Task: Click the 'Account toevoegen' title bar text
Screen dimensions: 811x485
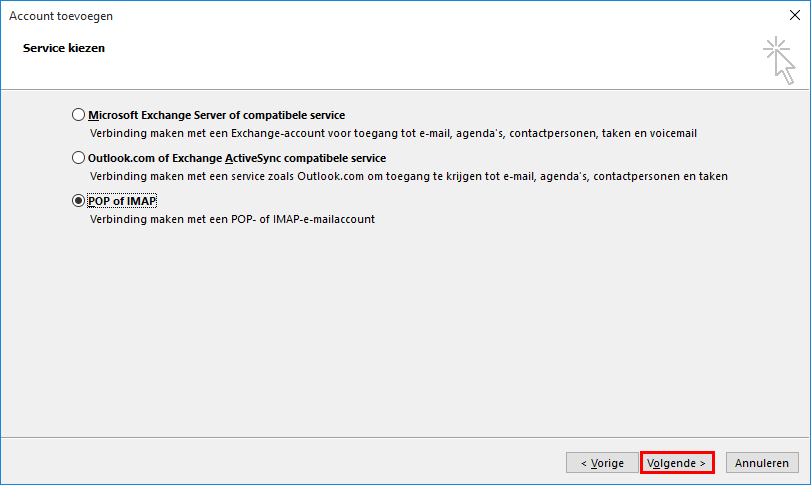Action: (60, 17)
